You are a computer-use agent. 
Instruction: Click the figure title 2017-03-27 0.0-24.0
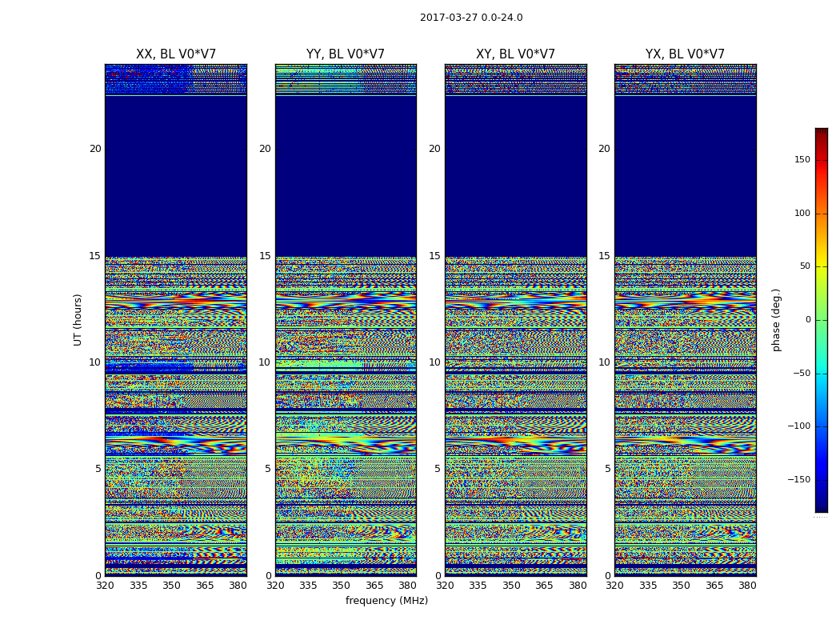tap(471, 18)
